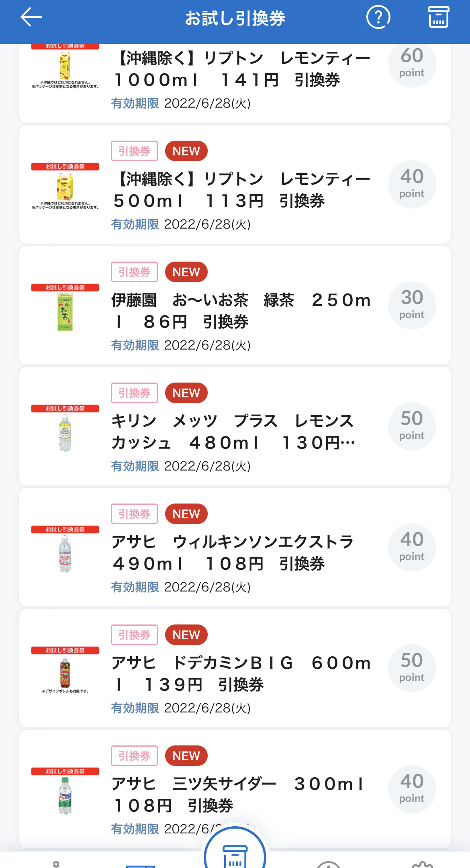
Task: Tap the NEW badge on Mitsuya Cider card
Action: pyautogui.click(x=186, y=756)
